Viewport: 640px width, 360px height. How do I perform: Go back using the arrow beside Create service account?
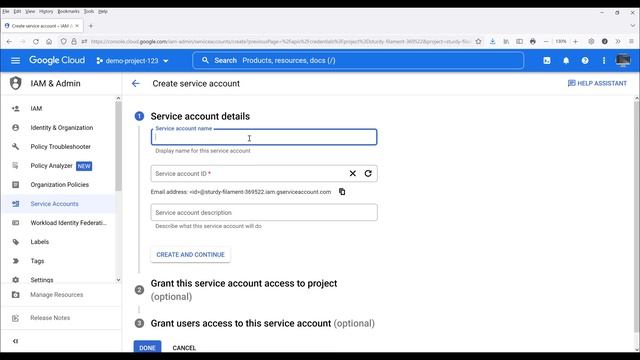click(136, 83)
